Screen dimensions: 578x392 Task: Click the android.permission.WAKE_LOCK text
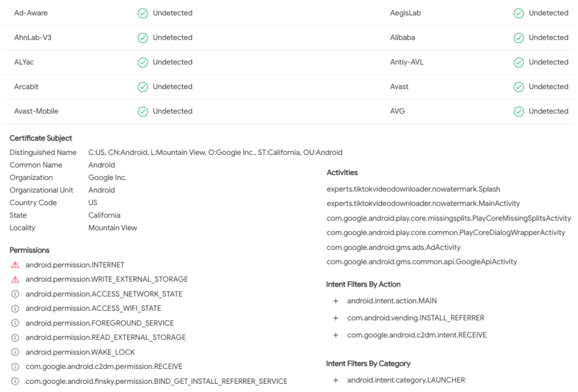tap(80, 352)
